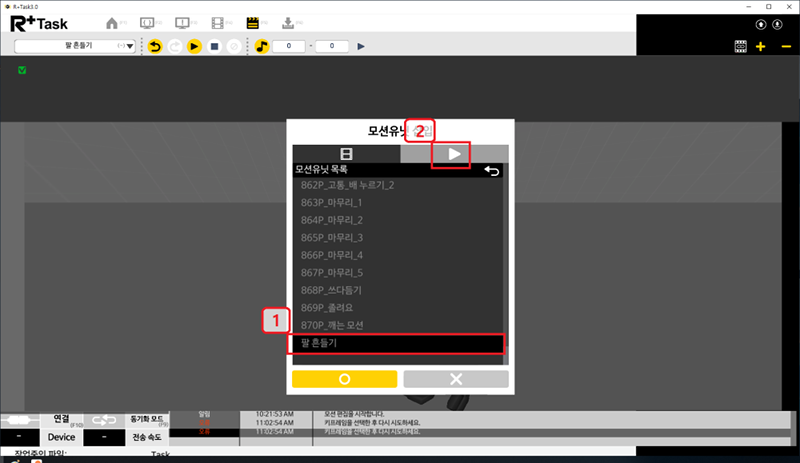Click the Home icon in top toolbar
This screenshot has height=463, width=800.
112,21
